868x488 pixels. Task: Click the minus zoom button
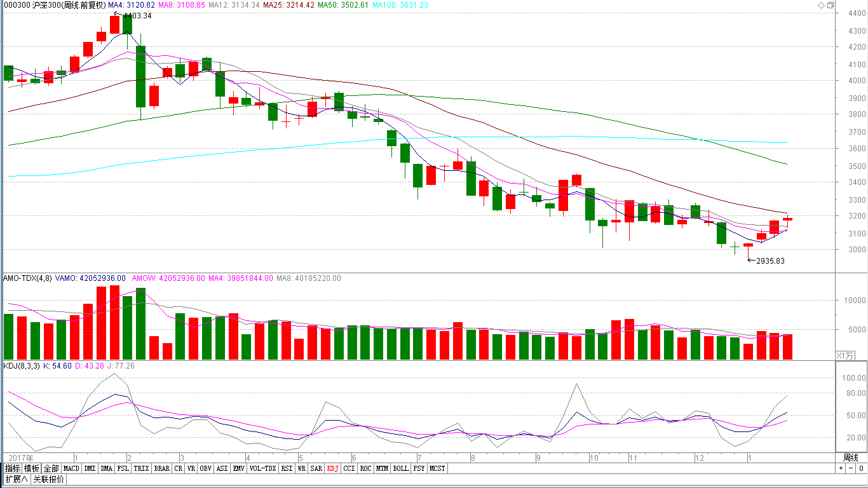coord(851,468)
